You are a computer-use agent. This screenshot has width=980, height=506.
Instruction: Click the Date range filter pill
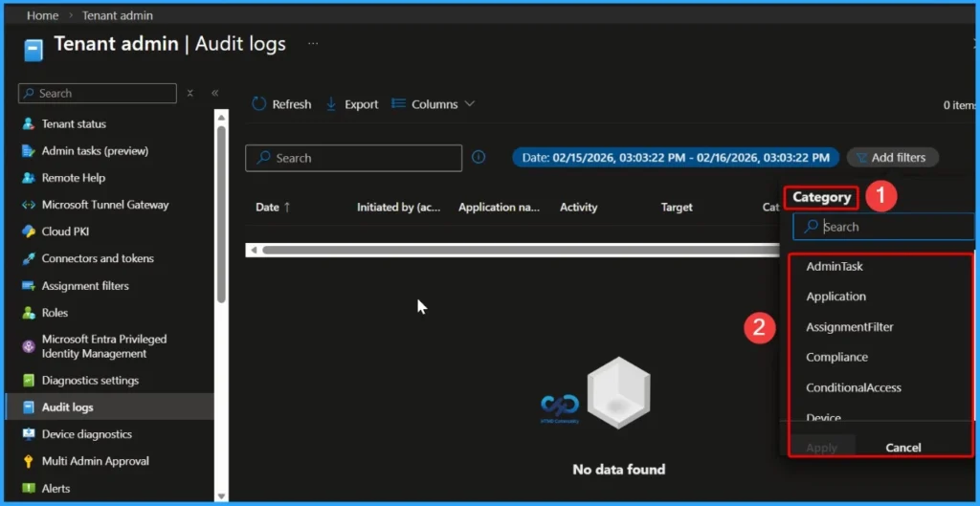(676, 158)
